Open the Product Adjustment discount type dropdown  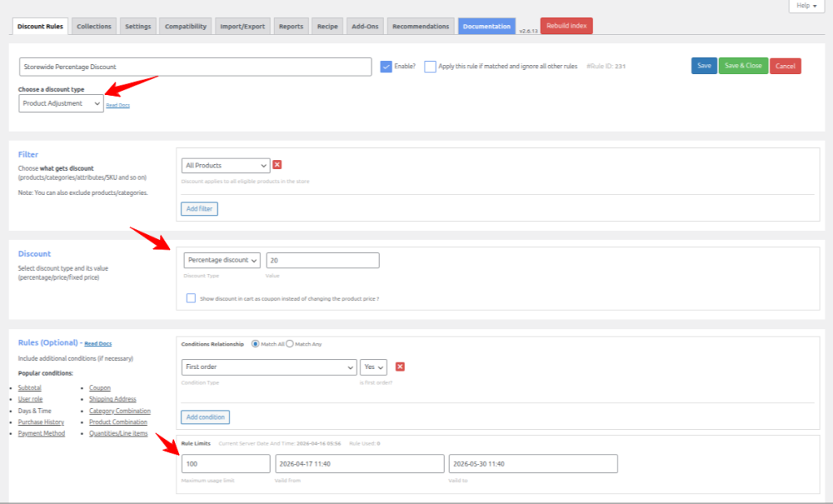(x=60, y=103)
